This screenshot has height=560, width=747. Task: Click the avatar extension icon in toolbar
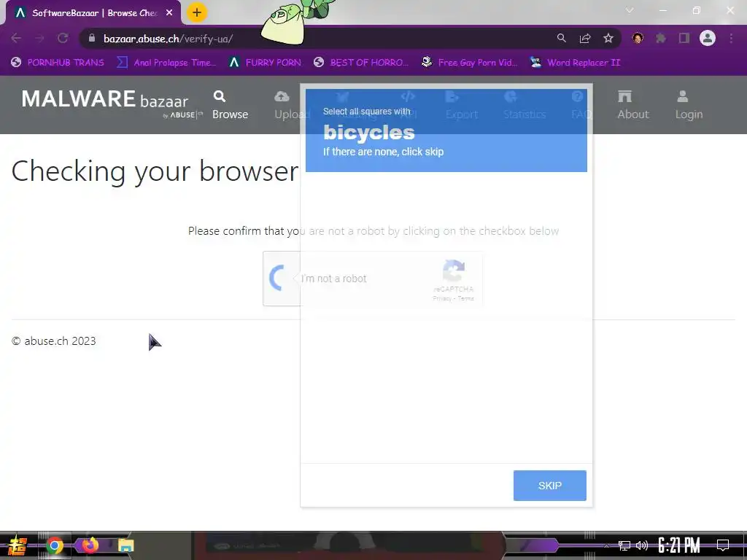(638, 38)
